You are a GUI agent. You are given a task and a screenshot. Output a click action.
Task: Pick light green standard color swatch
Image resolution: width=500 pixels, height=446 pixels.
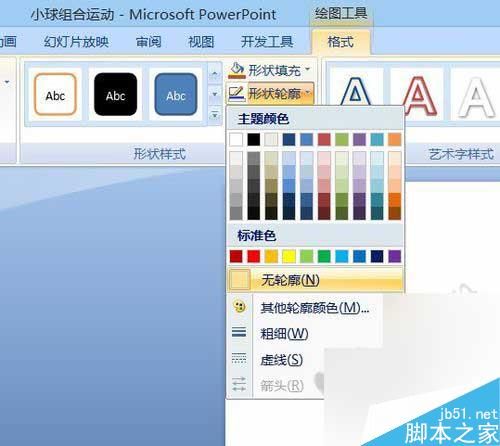point(306,256)
